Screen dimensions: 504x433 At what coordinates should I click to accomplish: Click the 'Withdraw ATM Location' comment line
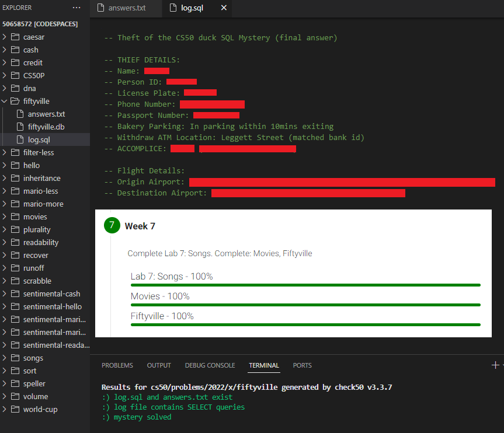click(x=234, y=138)
